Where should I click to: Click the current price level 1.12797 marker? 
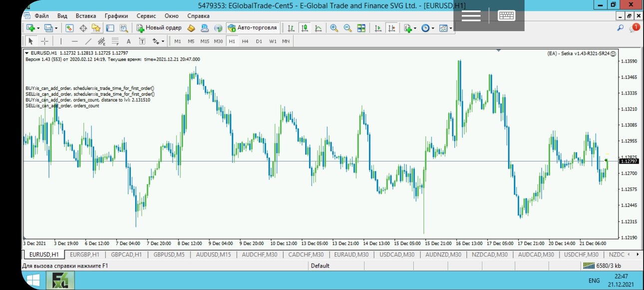[629, 161]
